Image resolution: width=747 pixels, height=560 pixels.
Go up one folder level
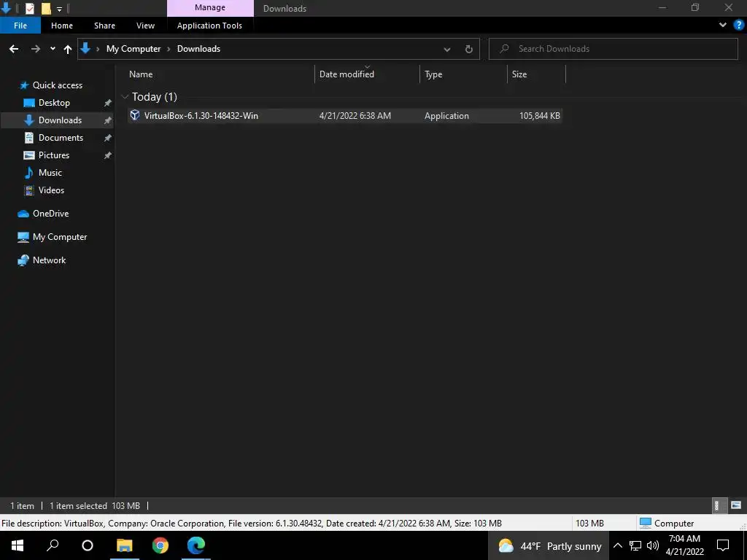click(68, 49)
